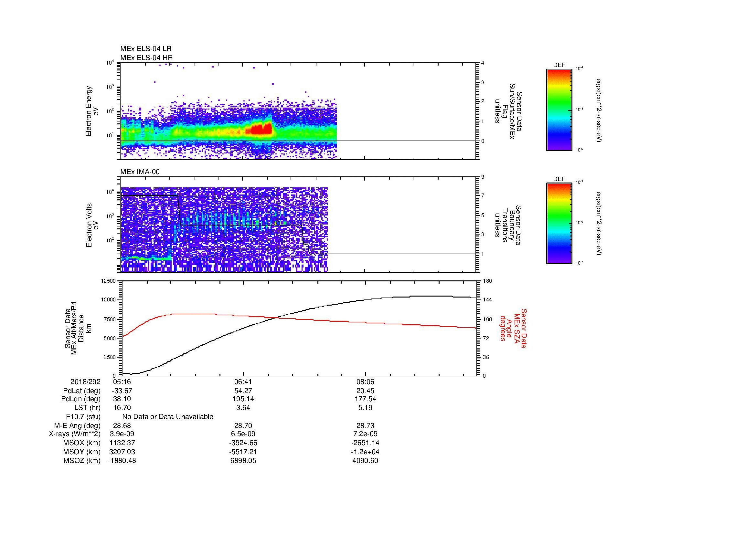
Task: Click MSOY value '-5517.21'
Action: (243, 452)
